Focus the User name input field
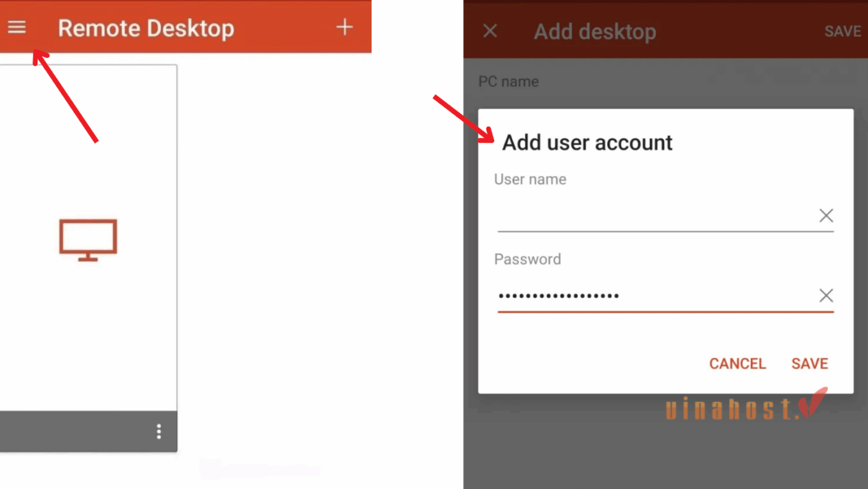 point(656,217)
